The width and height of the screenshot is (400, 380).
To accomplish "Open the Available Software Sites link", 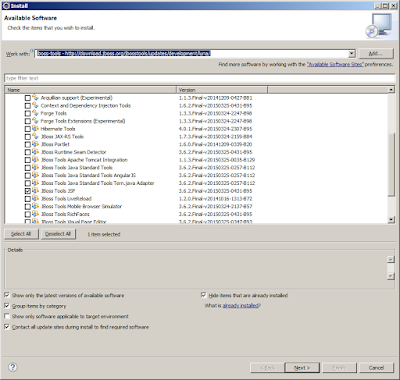I will 335,64.
